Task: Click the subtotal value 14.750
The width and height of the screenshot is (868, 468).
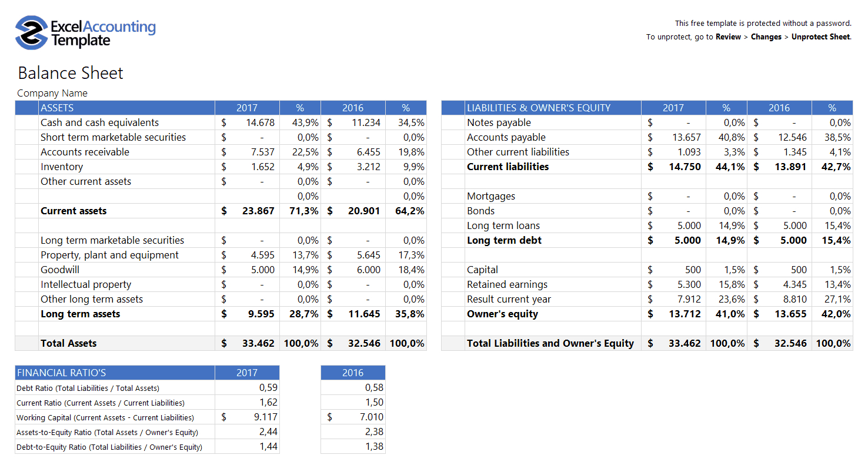Action: pyautogui.click(x=685, y=167)
